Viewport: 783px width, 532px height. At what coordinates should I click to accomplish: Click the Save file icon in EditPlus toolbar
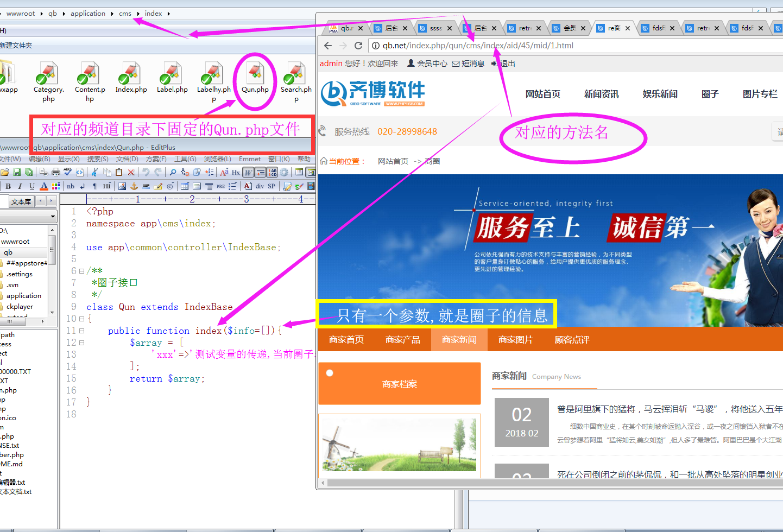(17, 172)
